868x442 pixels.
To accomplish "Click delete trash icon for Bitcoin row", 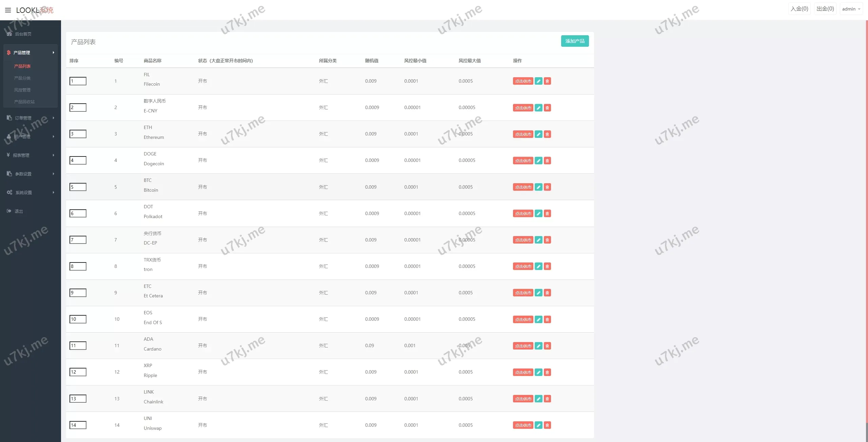I will pyautogui.click(x=547, y=187).
